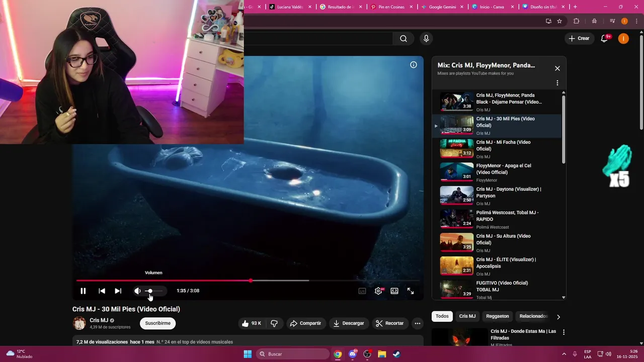The width and height of the screenshot is (644, 362).
Task: Open OBS Studio from the taskbar
Action: (367, 354)
